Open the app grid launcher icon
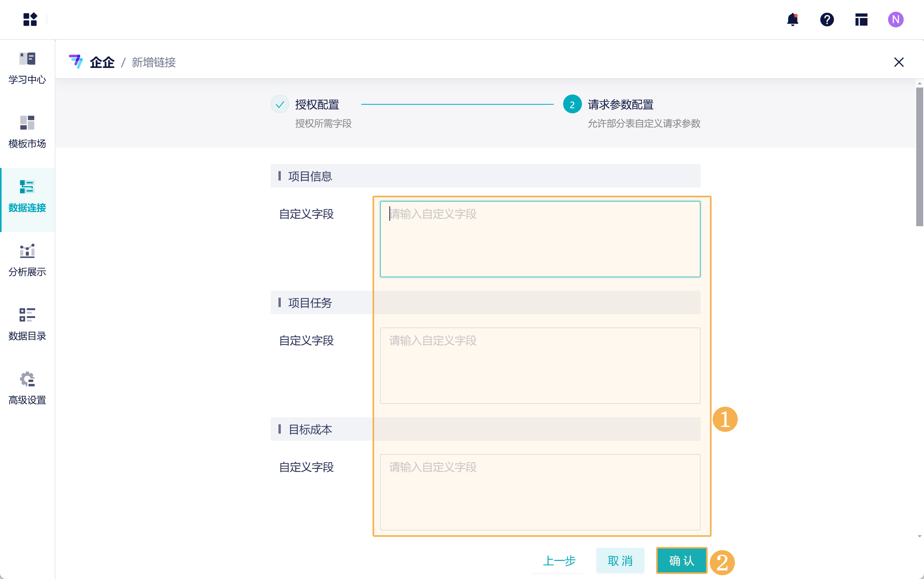The image size is (924, 579). tap(30, 19)
